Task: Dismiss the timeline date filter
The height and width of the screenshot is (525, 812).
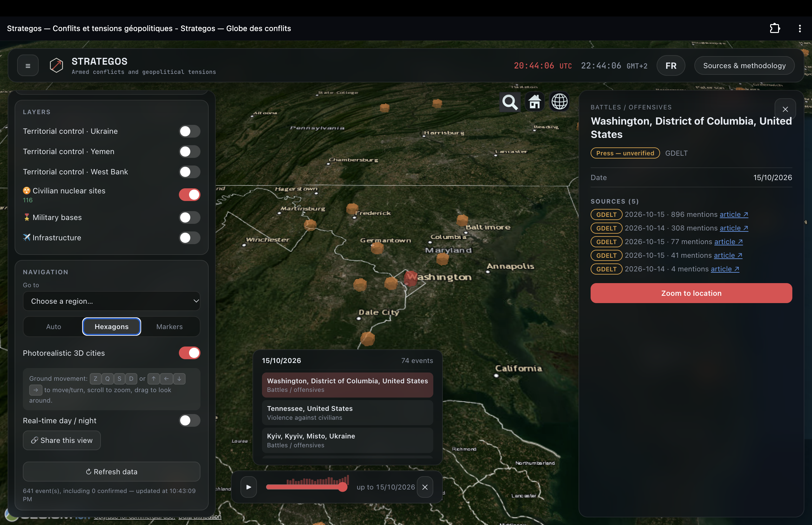Action: point(425,487)
